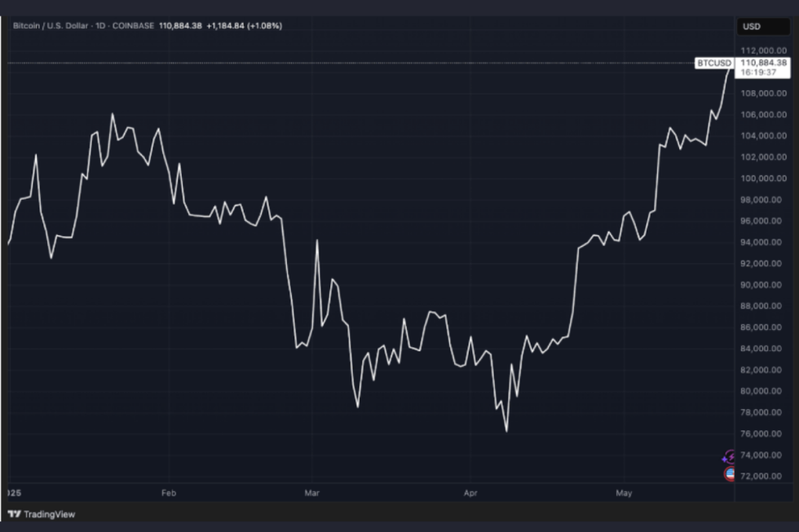Click the 16:19:37 bar countdown timer

(x=758, y=73)
